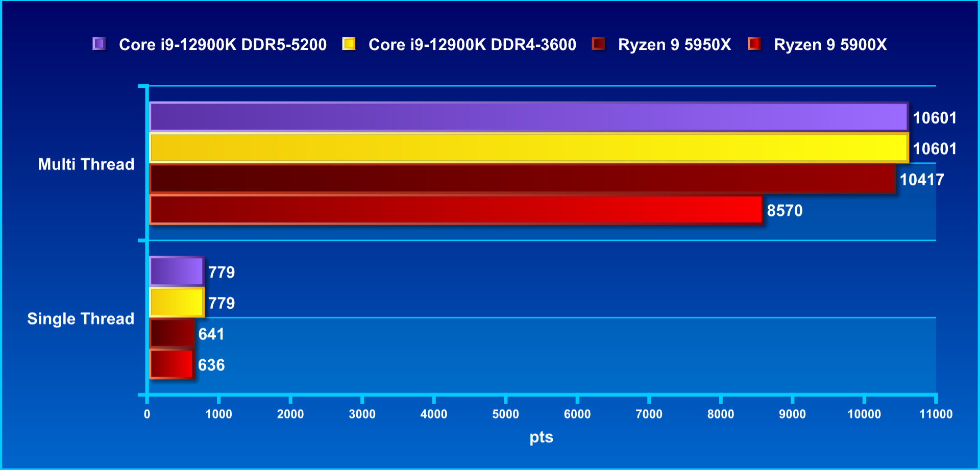Click the 7000 axis tick label
Image resolution: width=980 pixels, height=470 pixels.
[x=649, y=414]
